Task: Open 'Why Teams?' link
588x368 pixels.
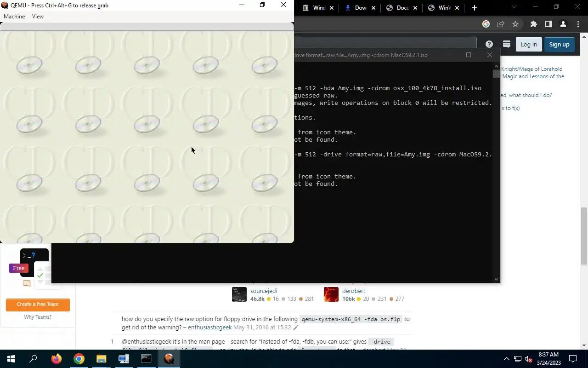Action: click(x=38, y=317)
